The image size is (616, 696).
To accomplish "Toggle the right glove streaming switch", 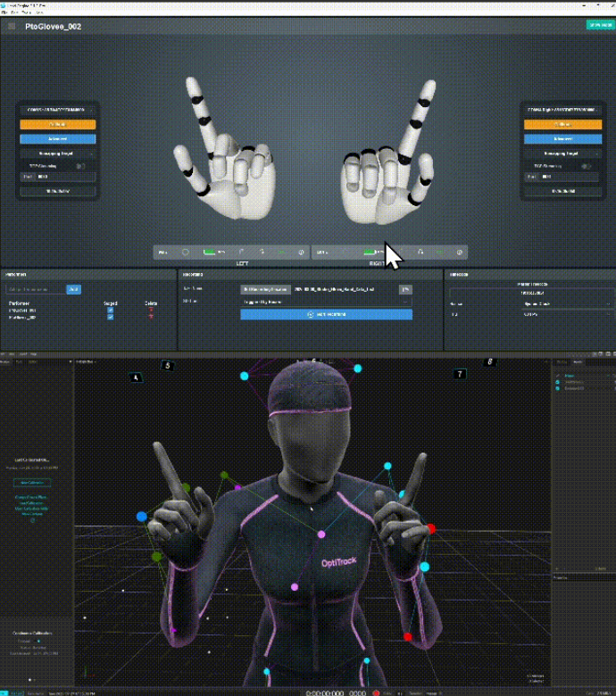I will (587, 166).
